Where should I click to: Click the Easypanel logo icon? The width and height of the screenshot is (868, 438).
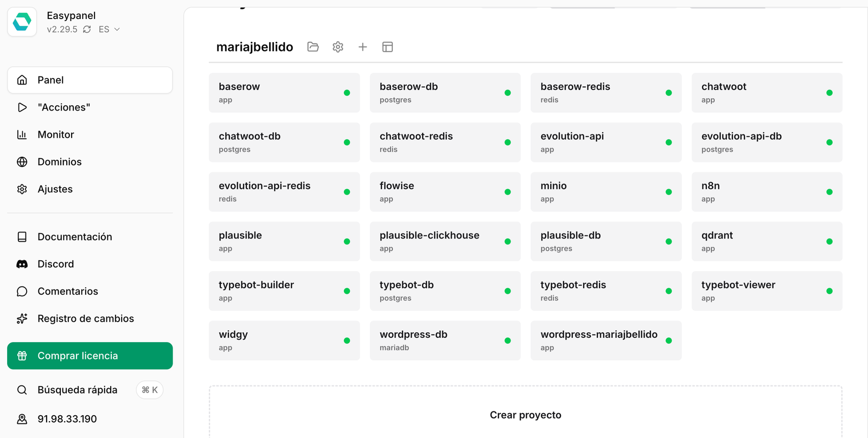[x=22, y=22]
